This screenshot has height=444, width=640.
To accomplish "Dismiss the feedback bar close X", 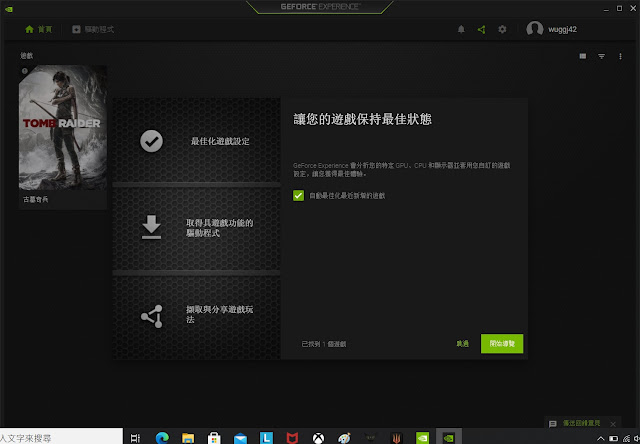I will [613, 424].
